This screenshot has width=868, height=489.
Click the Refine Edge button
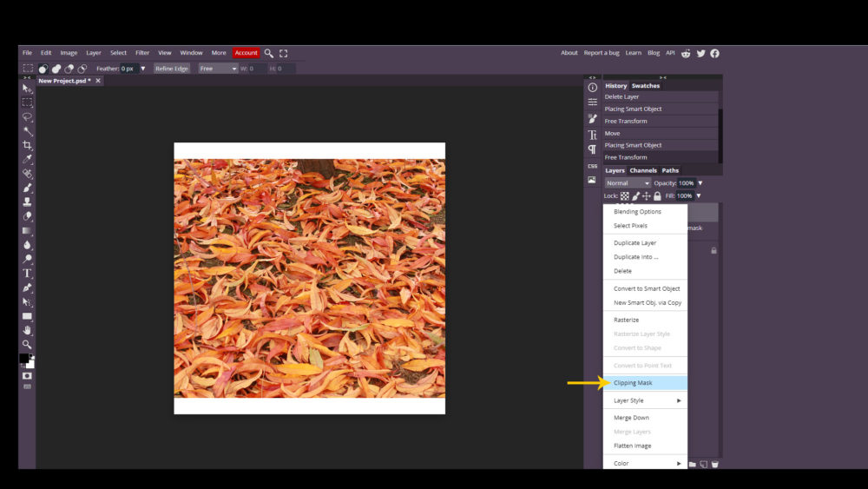pyautogui.click(x=171, y=69)
